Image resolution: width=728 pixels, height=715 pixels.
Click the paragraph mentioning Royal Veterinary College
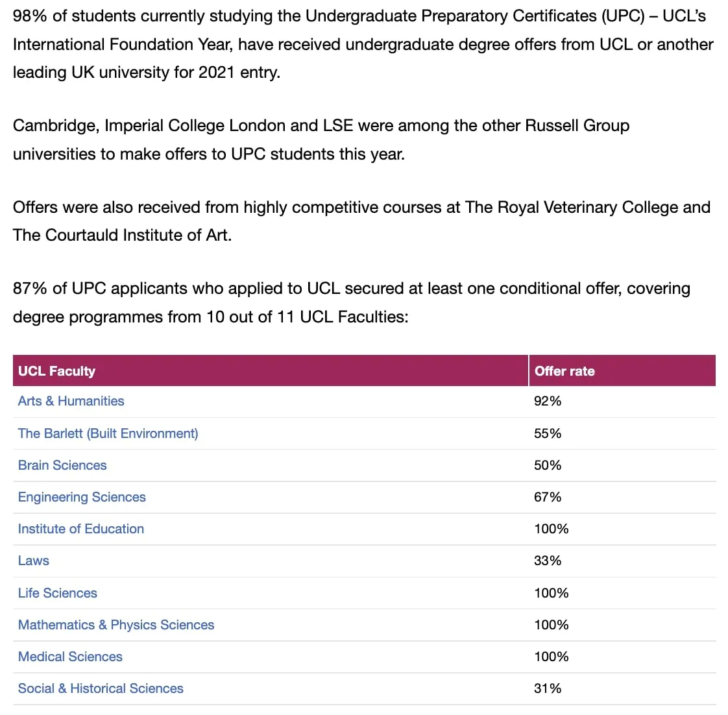pyautogui.click(x=361, y=221)
